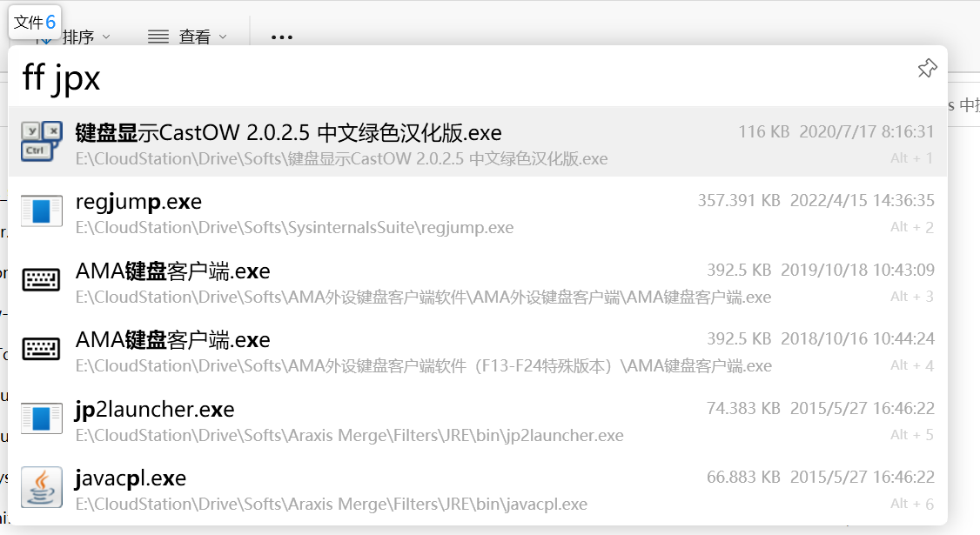Viewport: 980px width, 535px height.
Task: Click the second AMA键盘客户端 keyboard icon
Action: (41, 349)
